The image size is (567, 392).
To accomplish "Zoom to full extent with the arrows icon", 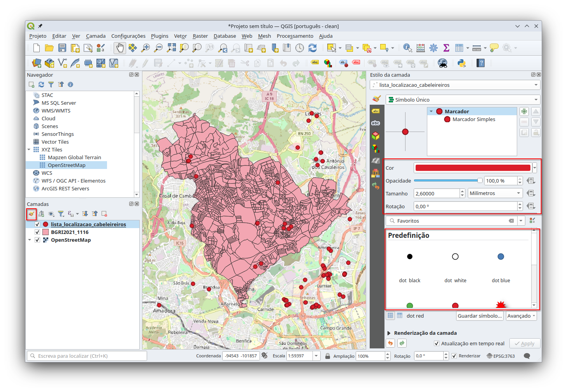I will tap(171, 48).
